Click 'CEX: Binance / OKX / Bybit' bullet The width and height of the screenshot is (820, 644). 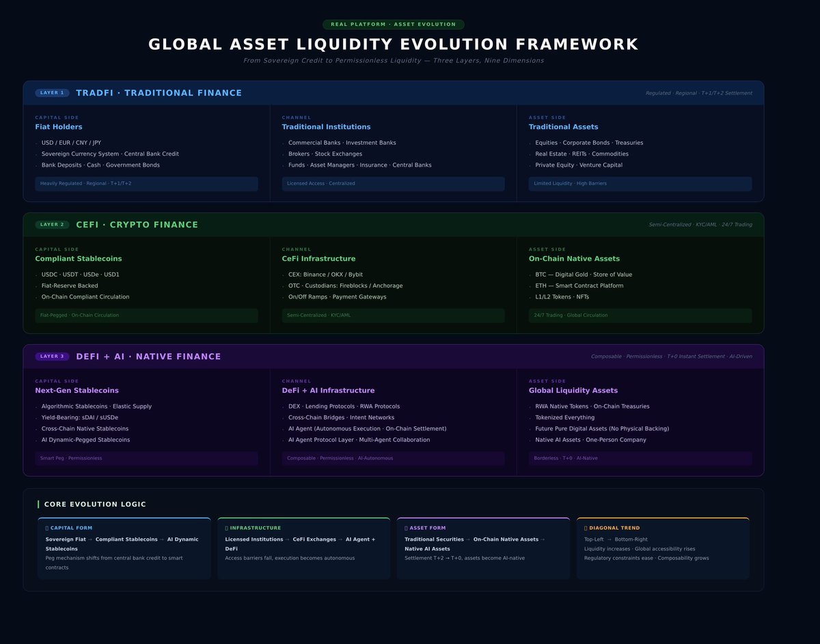pyautogui.click(x=325, y=275)
